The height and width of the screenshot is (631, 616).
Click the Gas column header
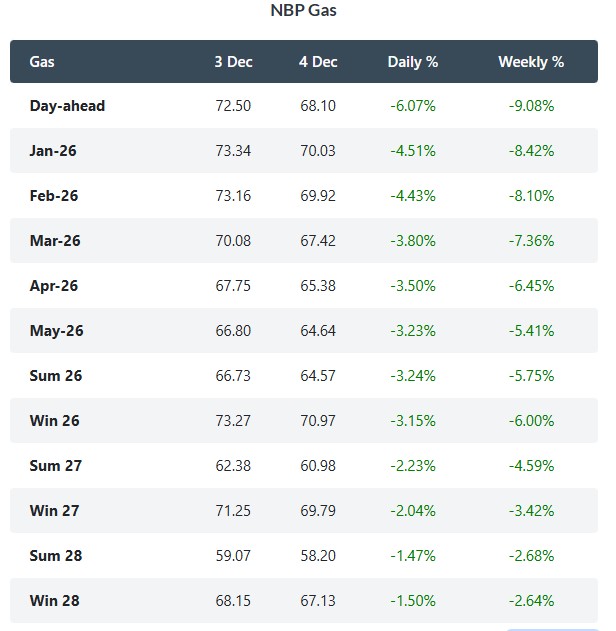click(x=42, y=62)
